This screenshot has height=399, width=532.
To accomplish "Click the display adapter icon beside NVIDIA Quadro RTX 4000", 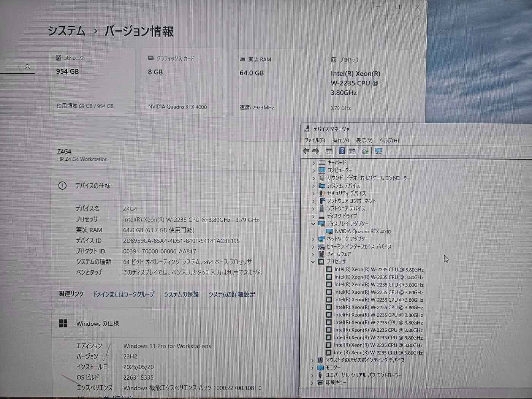I will pos(329,231).
